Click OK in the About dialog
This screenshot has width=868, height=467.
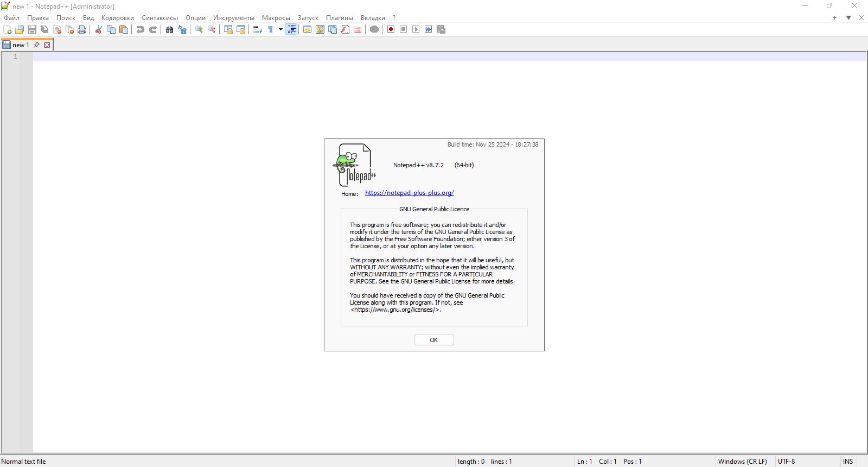tap(434, 340)
